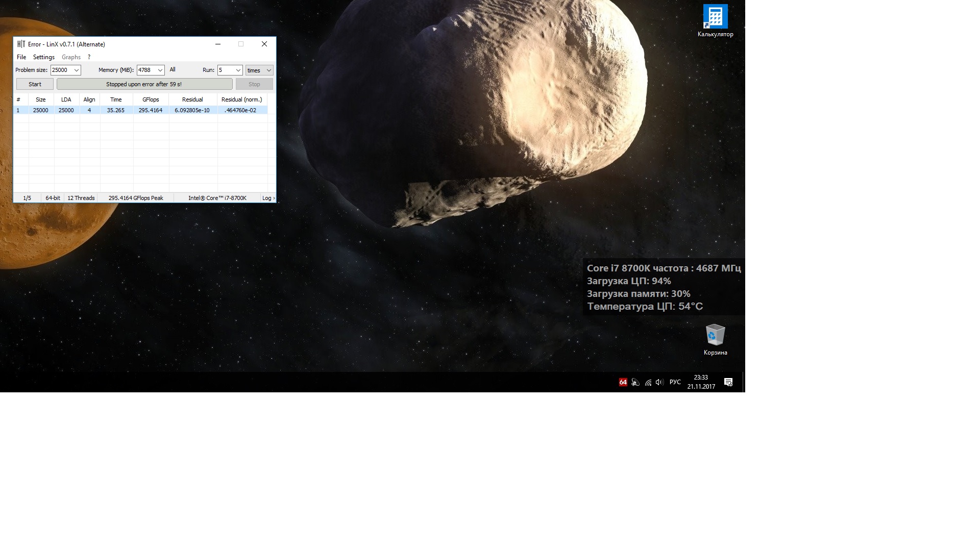The width and height of the screenshot is (980, 551).
Task: Click the speaker volume tray icon
Action: pos(659,382)
